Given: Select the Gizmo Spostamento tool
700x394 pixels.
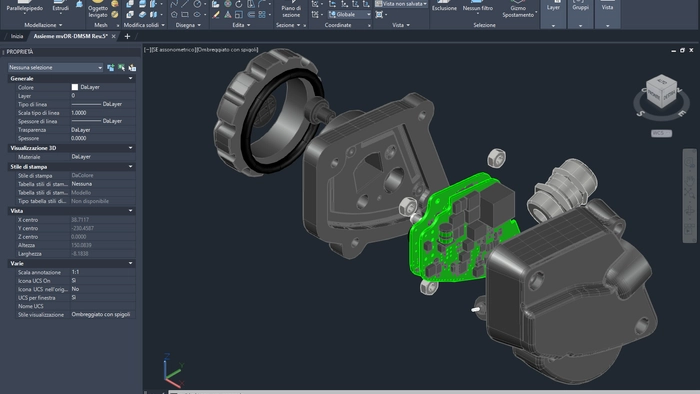Looking at the screenshot, I should pyautogui.click(x=518, y=9).
